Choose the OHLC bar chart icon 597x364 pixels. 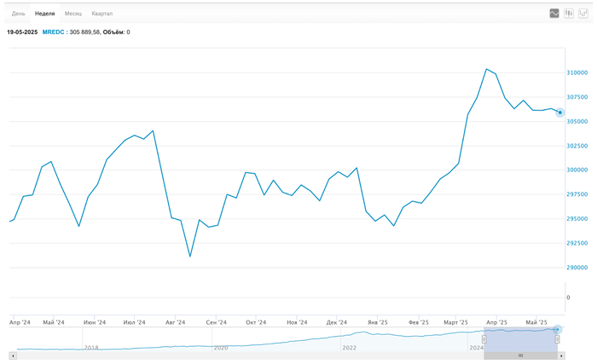(x=583, y=14)
